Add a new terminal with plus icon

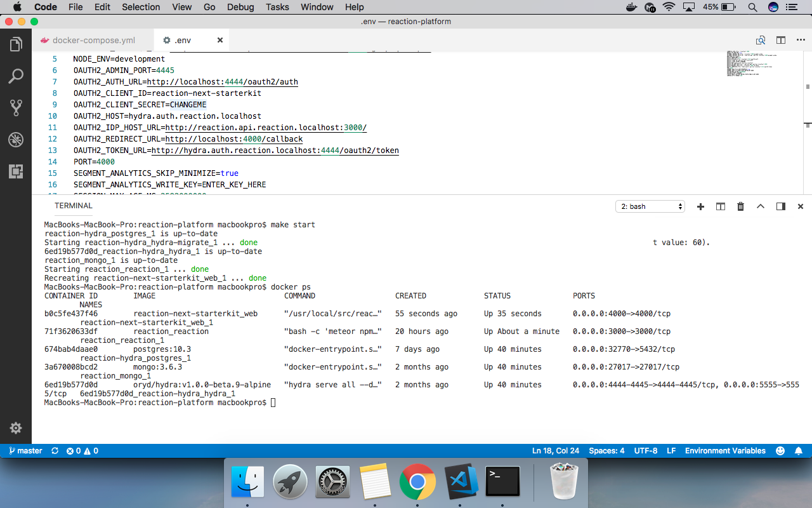tap(700, 206)
